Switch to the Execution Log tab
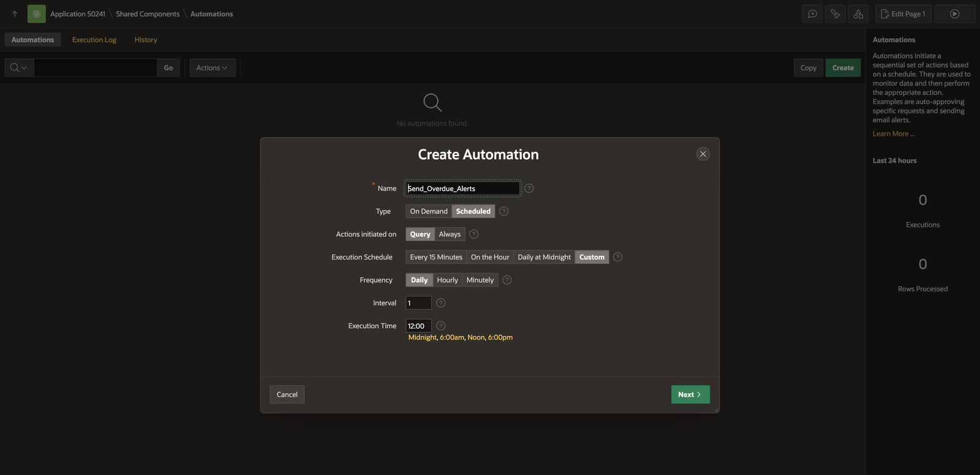Image resolution: width=980 pixels, height=475 pixels. coord(94,40)
